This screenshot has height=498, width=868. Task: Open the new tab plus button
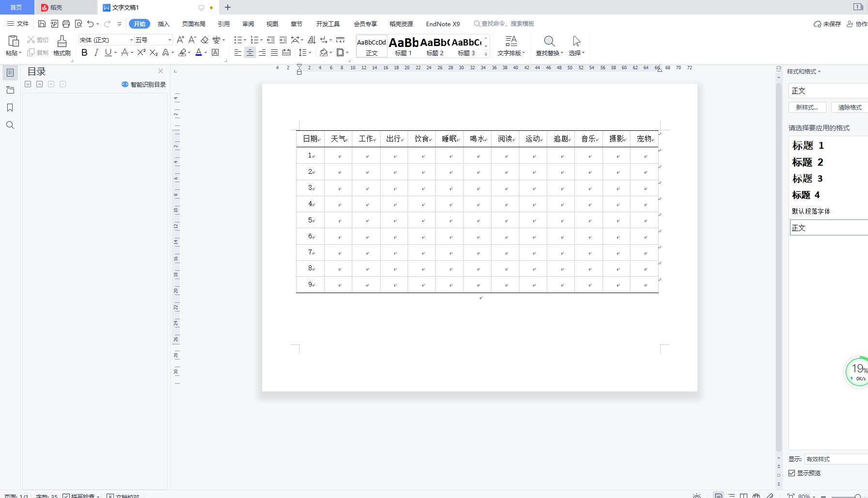[228, 7]
